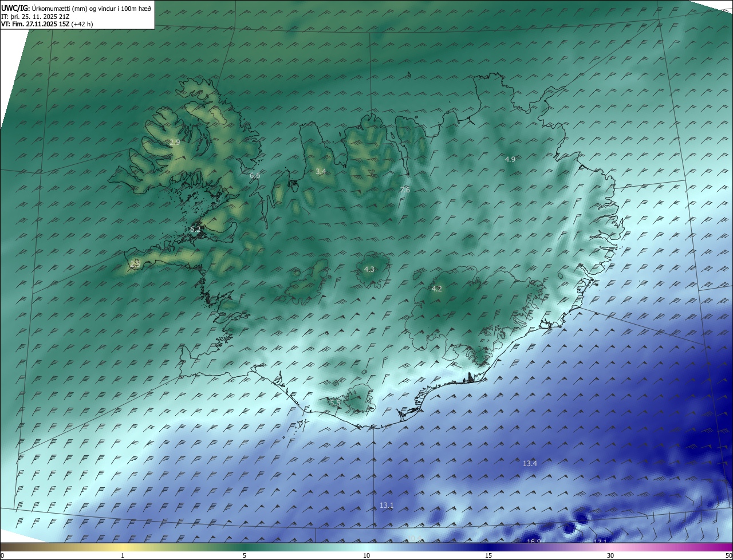Click the initial time line "IT: þri. 25. 11. 2025 21Z"
The height and width of the screenshot is (560, 733).
[x=36, y=17]
